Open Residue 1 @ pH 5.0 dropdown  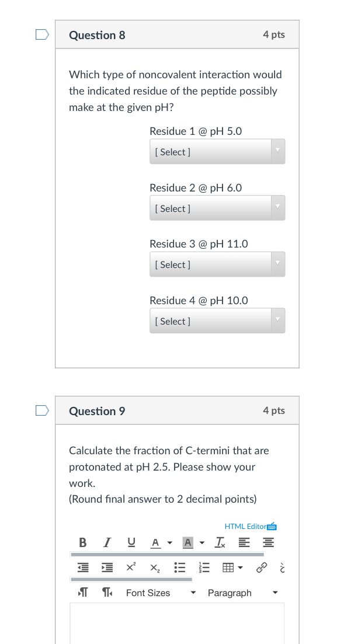(x=217, y=152)
